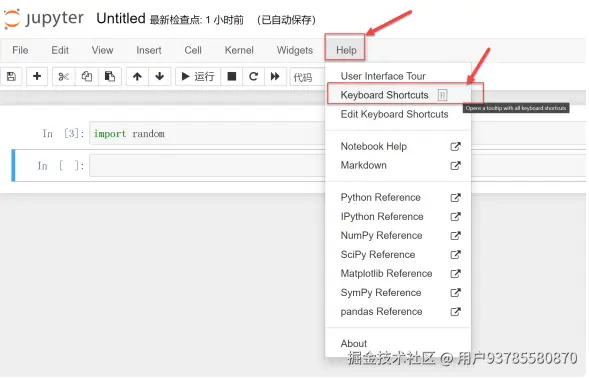Move selected cell down arrow
589x378 pixels.
(x=160, y=77)
